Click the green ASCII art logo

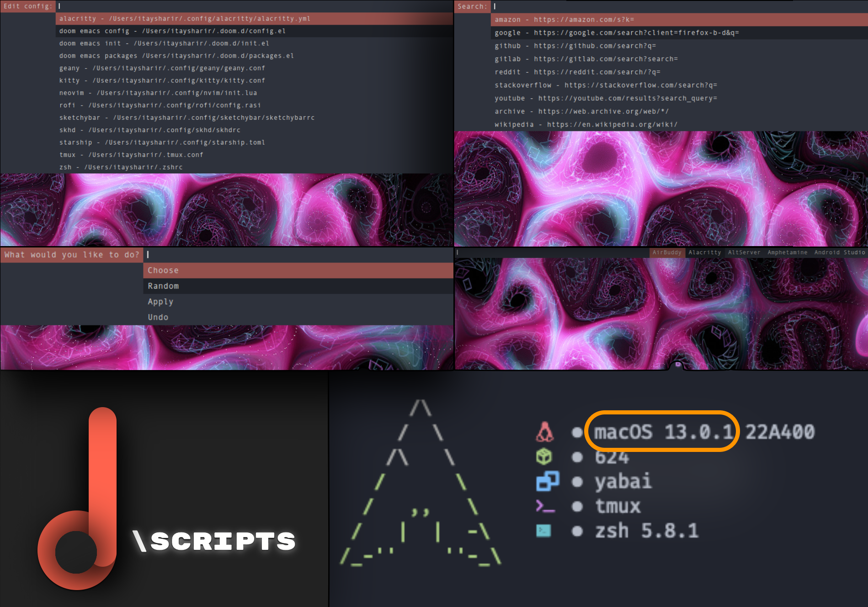(421, 483)
